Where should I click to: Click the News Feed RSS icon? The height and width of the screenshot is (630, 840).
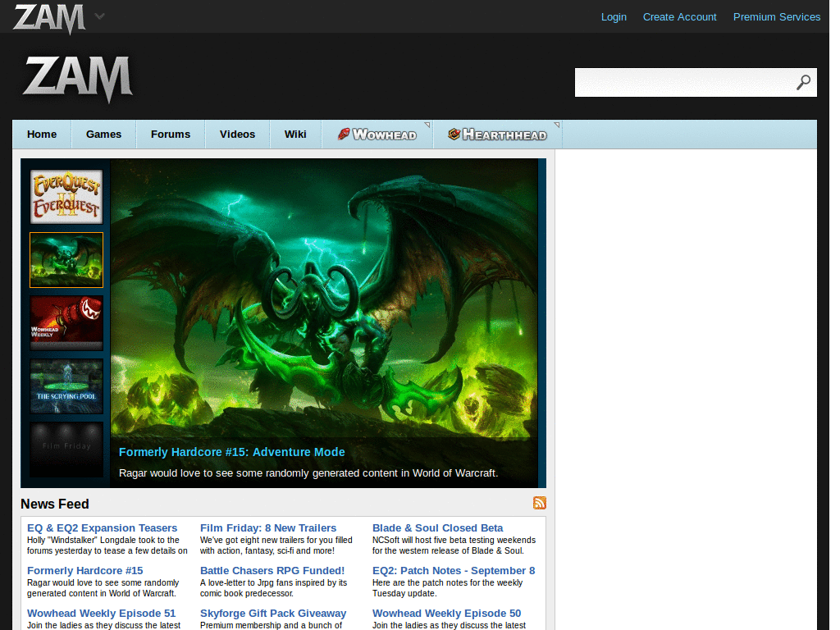click(540, 503)
